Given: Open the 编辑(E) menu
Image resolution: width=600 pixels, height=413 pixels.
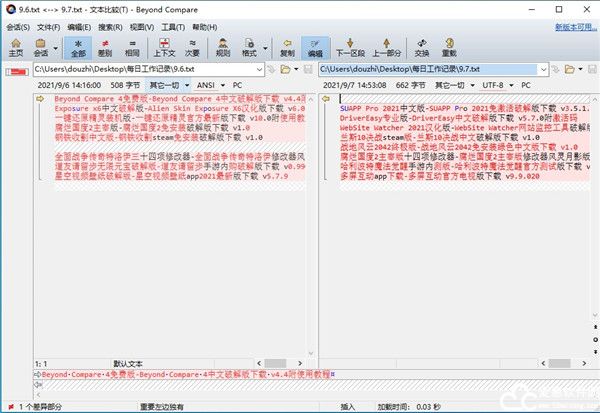Looking at the screenshot, I should coord(79,27).
